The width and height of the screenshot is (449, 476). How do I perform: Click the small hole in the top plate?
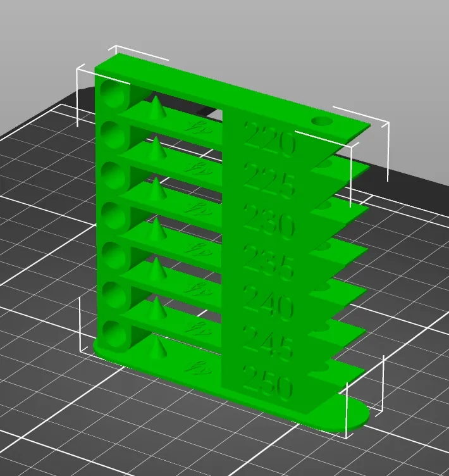coord(321,121)
